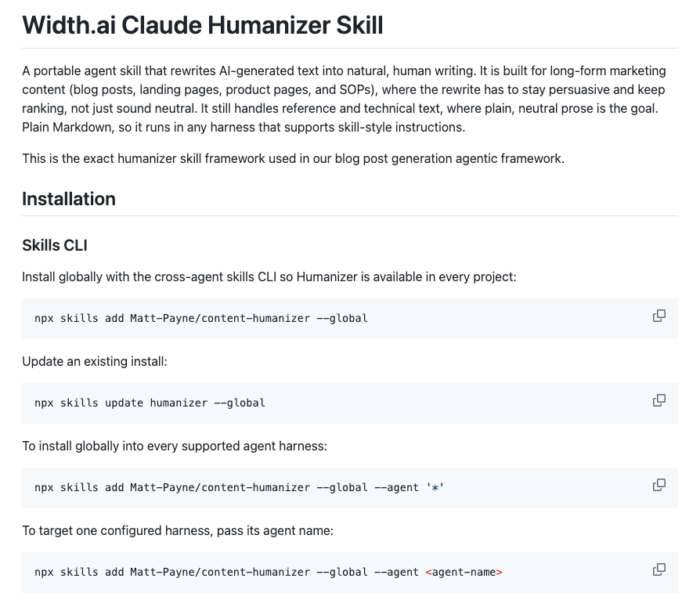Click inside the first install command code block
This screenshot has width=700, height=600.
point(350,319)
